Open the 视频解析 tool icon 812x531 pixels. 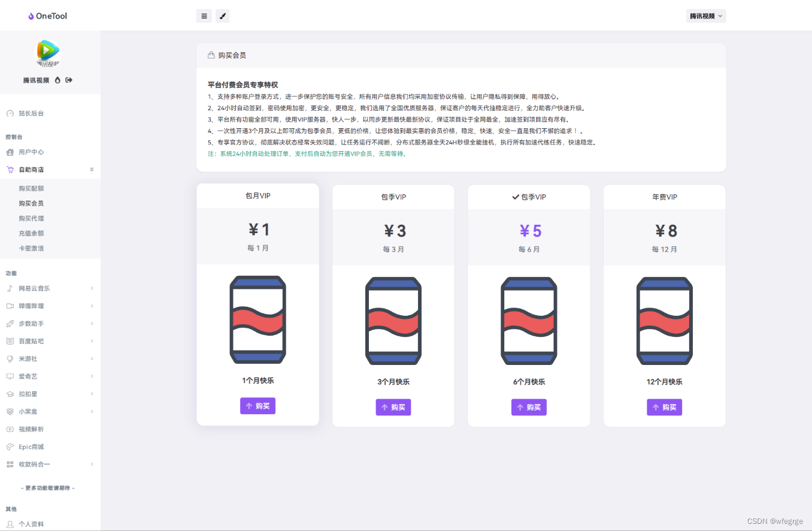click(x=10, y=429)
